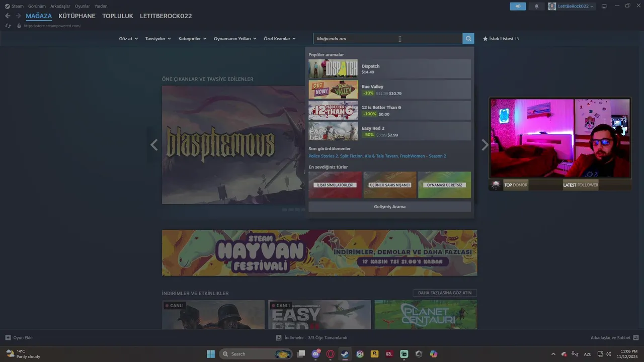Open the Steam Hayvan Festivali banner
The height and width of the screenshot is (362, 644).
point(319,253)
